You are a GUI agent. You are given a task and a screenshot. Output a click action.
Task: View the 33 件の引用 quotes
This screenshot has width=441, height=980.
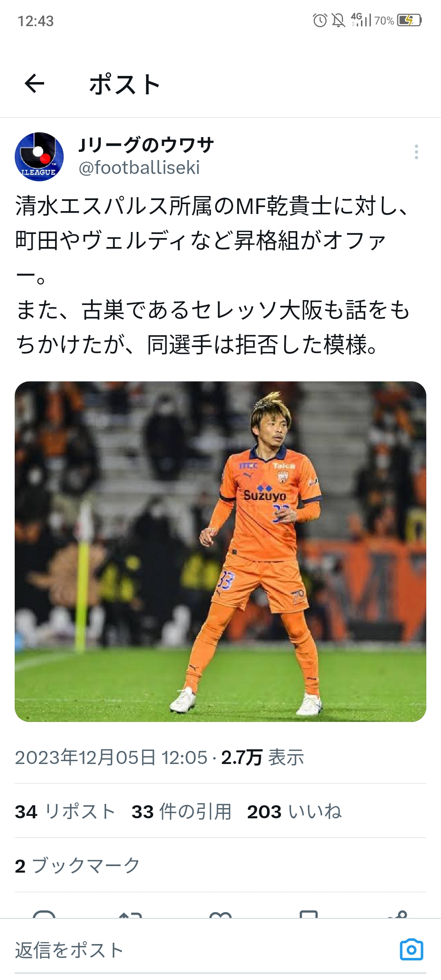click(182, 811)
